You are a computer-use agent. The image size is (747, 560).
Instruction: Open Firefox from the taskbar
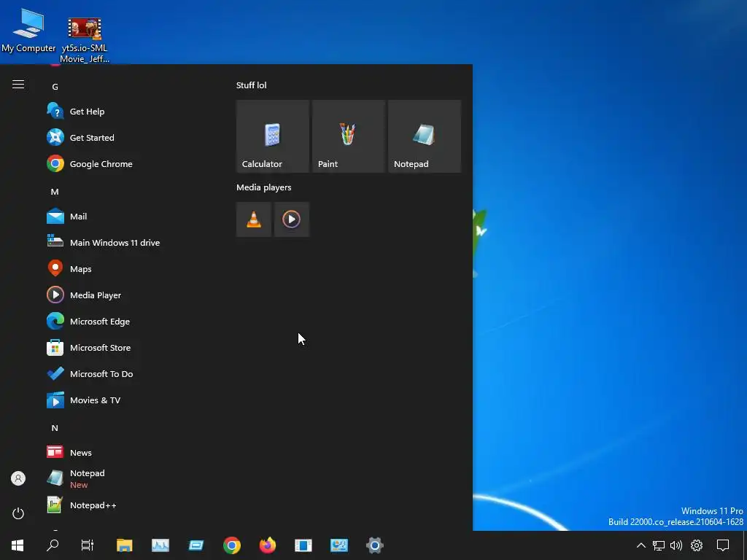click(x=267, y=545)
